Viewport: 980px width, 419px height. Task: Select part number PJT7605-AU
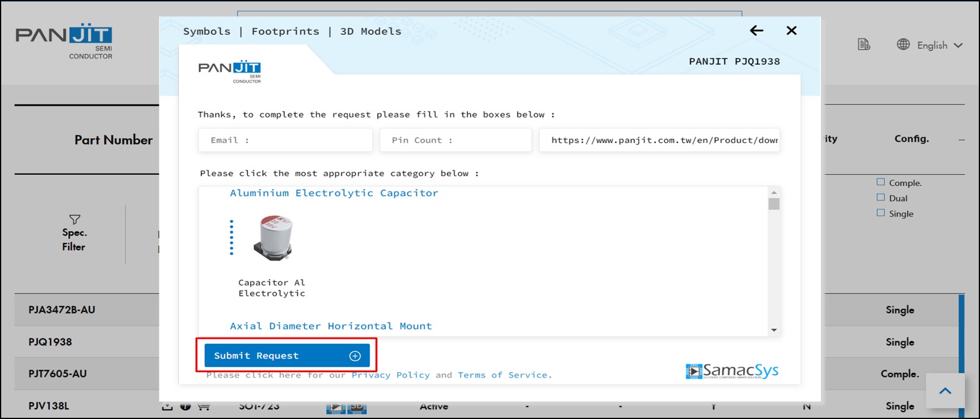click(x=57, y=374)
